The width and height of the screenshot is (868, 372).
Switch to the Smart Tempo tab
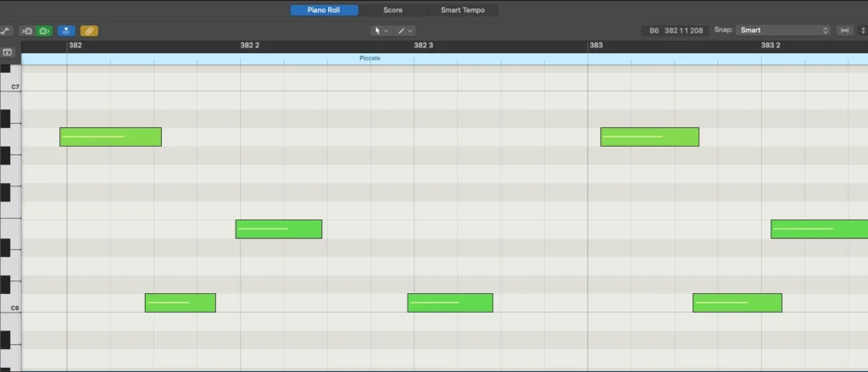pyautogui.click(x=463, y=10)
